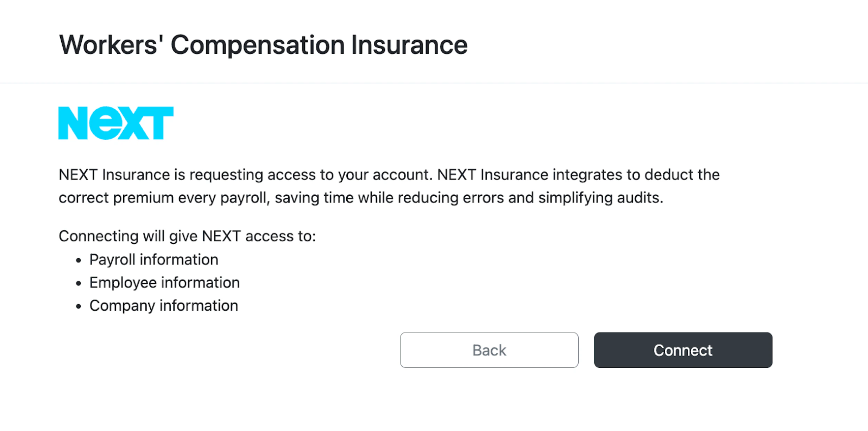Click the bullet before Employee information
The image size is (868, 431).
78,283
